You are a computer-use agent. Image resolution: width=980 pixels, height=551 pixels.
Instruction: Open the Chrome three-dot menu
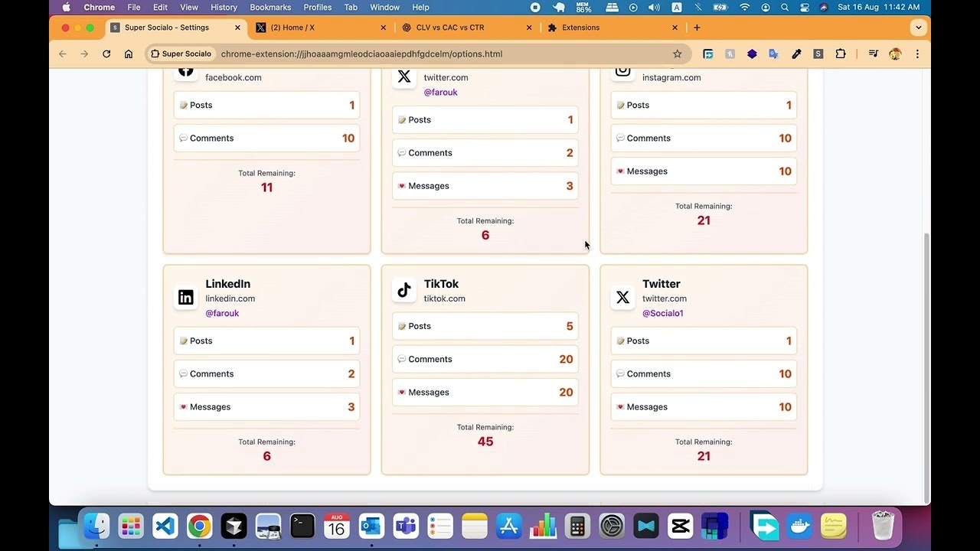(917, 54)
